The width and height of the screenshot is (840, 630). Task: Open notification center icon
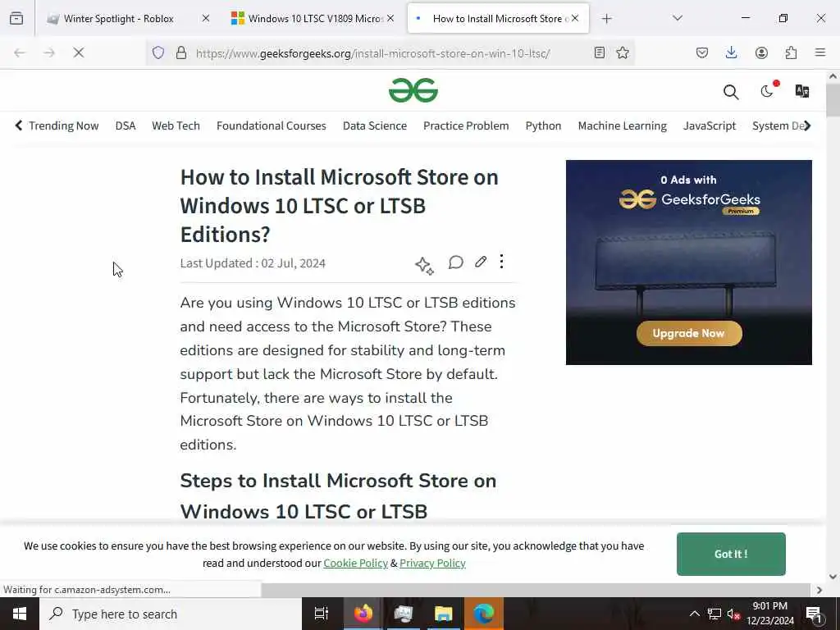pos(814,614)
